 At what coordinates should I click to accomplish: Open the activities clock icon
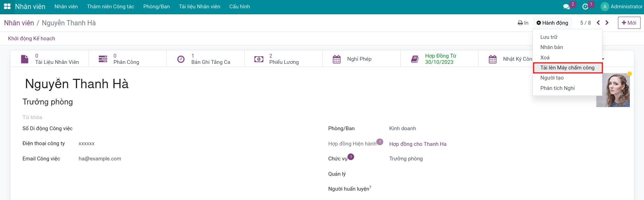tap(585, 7)
